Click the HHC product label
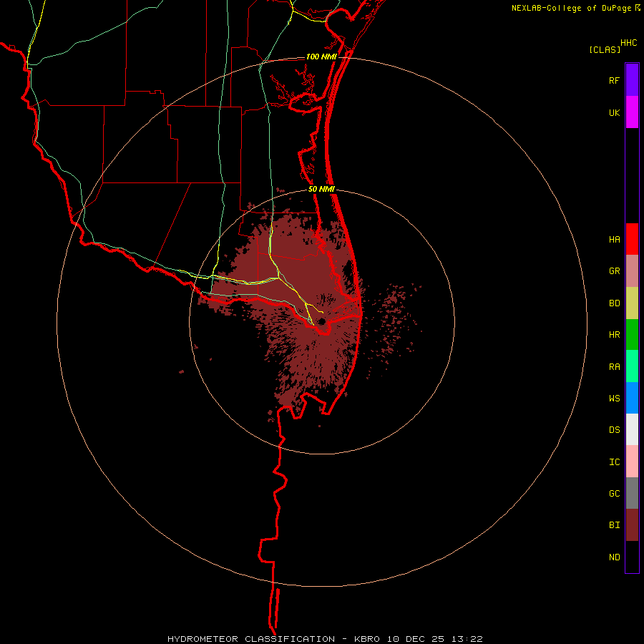 point(628,43)
